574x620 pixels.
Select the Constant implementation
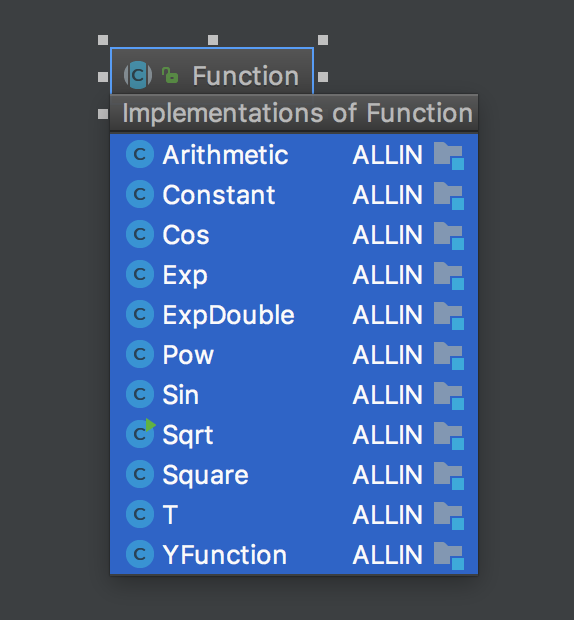tap(294, 194)
